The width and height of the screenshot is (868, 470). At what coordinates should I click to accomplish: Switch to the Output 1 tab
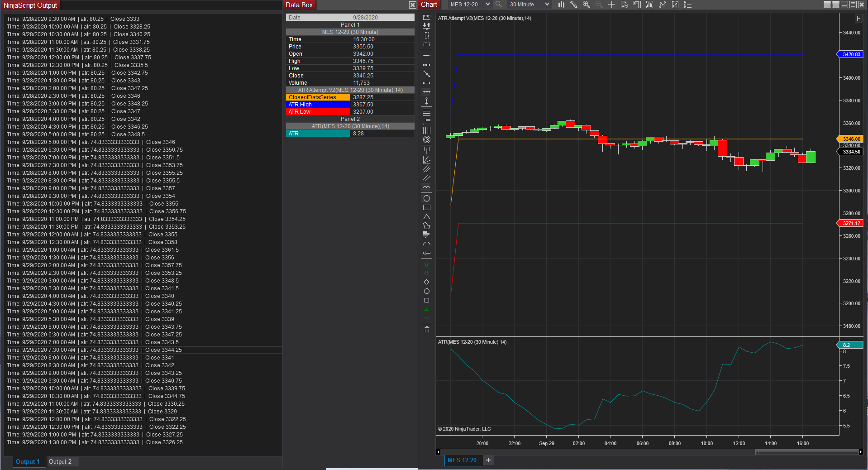[x=28, y=461]
